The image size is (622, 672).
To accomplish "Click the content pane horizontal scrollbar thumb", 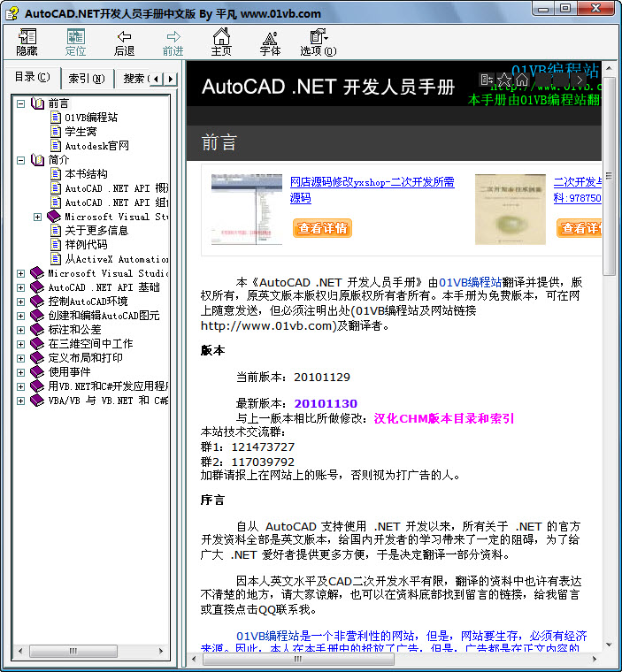I will pyautogui.click(x=298, y=659).
